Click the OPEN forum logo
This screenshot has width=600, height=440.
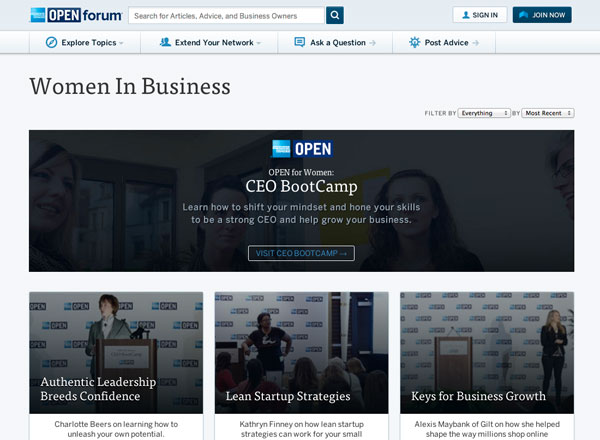(x=76, y=15)
